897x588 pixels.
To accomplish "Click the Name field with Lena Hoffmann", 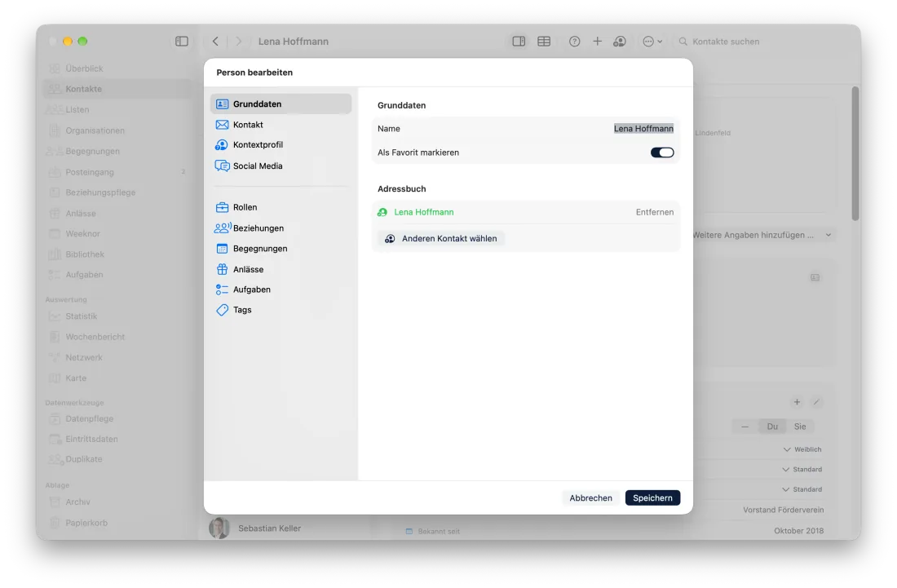I will [x=526, y=129].
